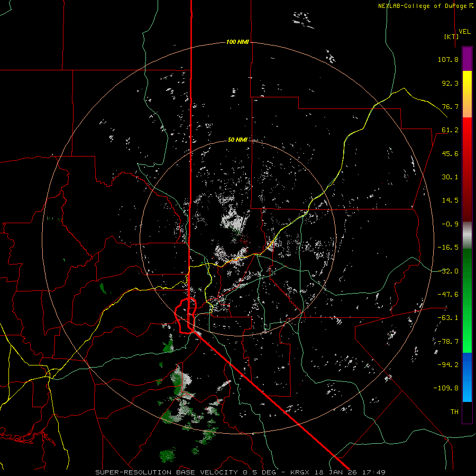This screenshot has width=476, height=476.
Task: Click the 76.7 legend value
Action: 450,106
